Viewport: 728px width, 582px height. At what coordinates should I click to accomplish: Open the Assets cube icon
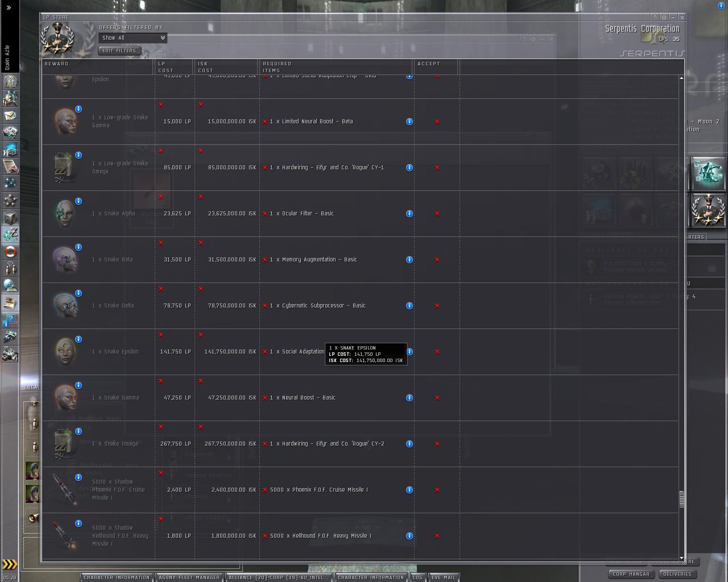coord(10,218)
